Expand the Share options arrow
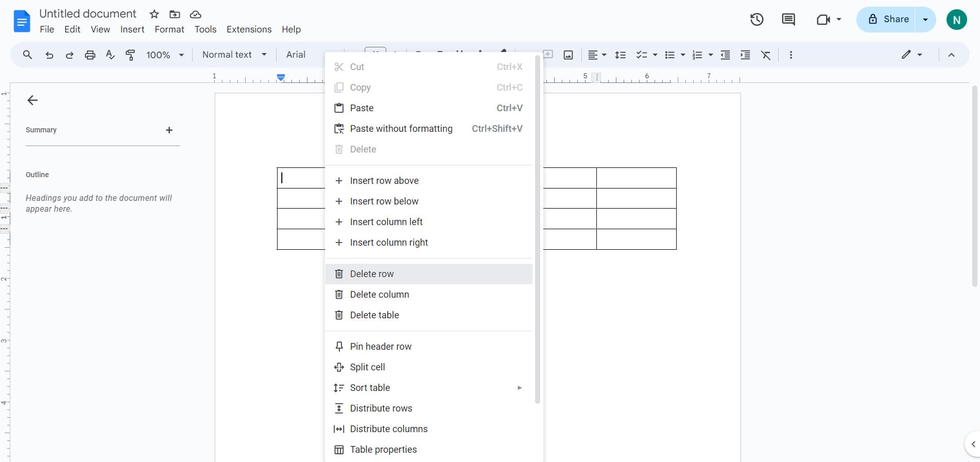Viewport: 980px width, 462px height. pyautogui.click(x=925, y=20)
